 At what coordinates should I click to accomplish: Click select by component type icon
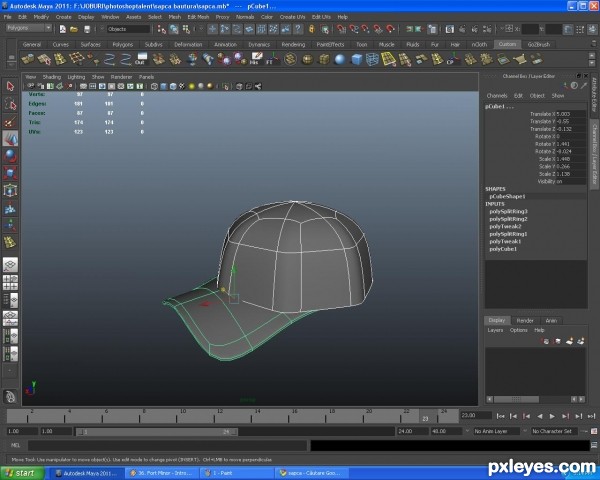coord(186,29)
